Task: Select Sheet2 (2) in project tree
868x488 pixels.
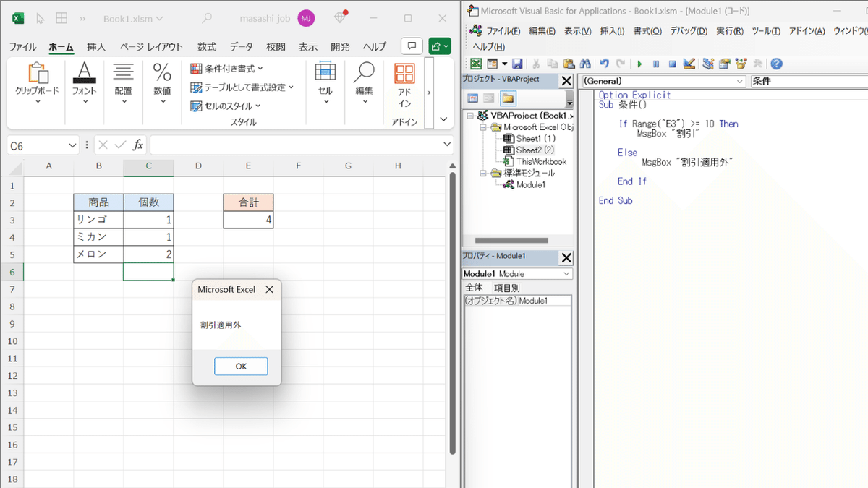Action: tap(535, 150)
